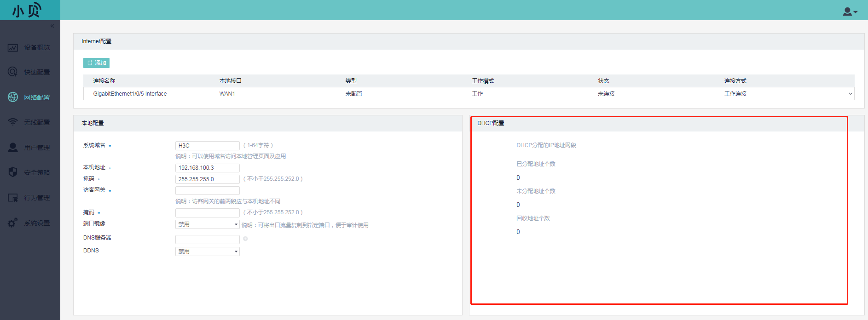The height and width of the screenshot is (320, 868).
Task: Click the 工作模式 column header
Action: [x=483, y=81]
